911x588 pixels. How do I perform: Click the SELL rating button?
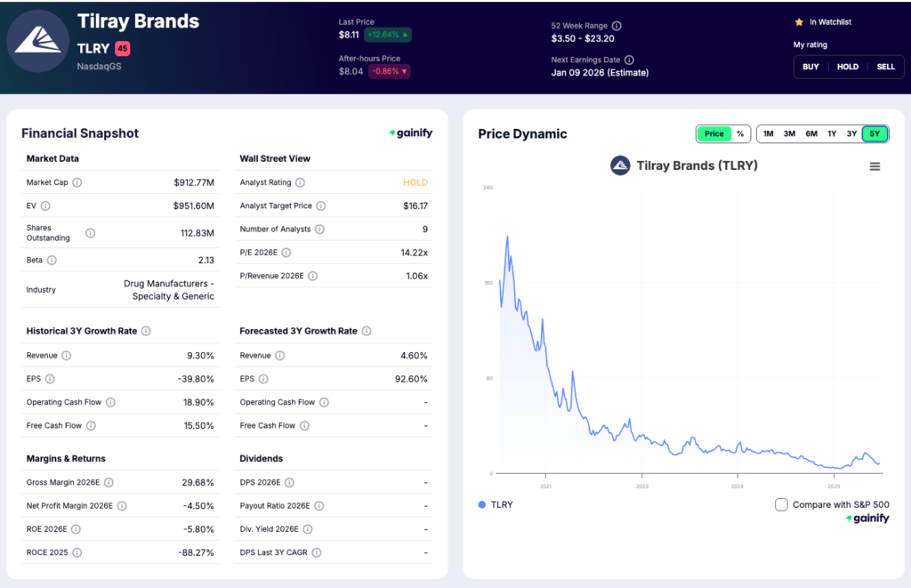pos(885,66)
